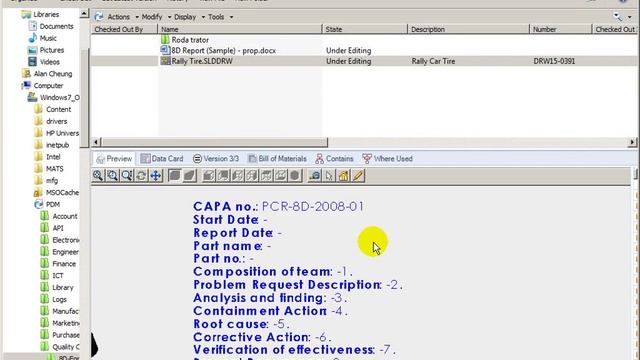Click the DRW15-0391 number cell
Viewport: 640px width, 360px height.
pos(554,61)
